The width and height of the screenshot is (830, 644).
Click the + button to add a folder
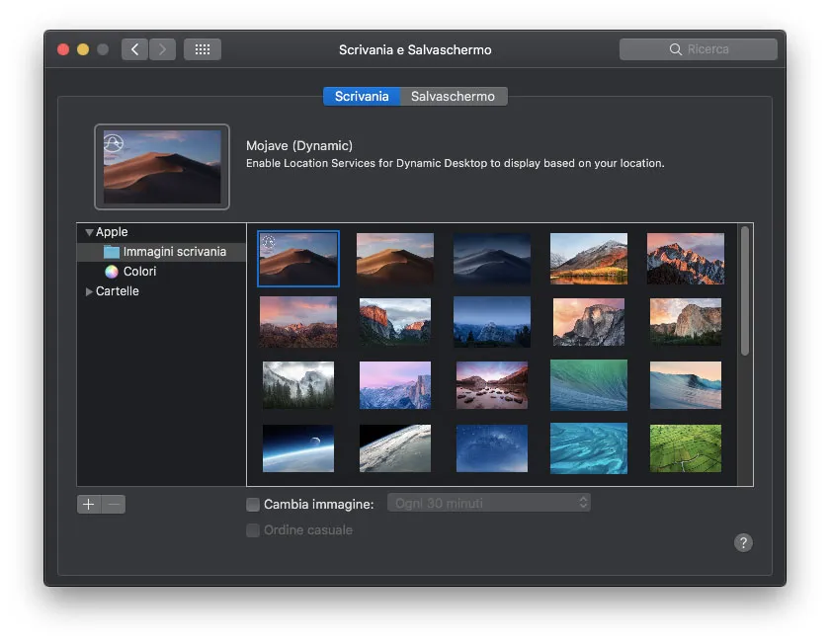pos(88,504)
